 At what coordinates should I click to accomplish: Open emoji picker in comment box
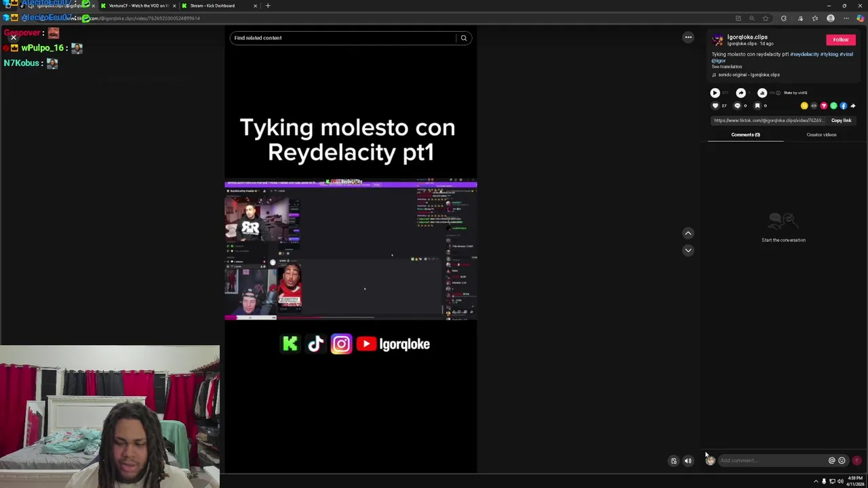[842, 460]
